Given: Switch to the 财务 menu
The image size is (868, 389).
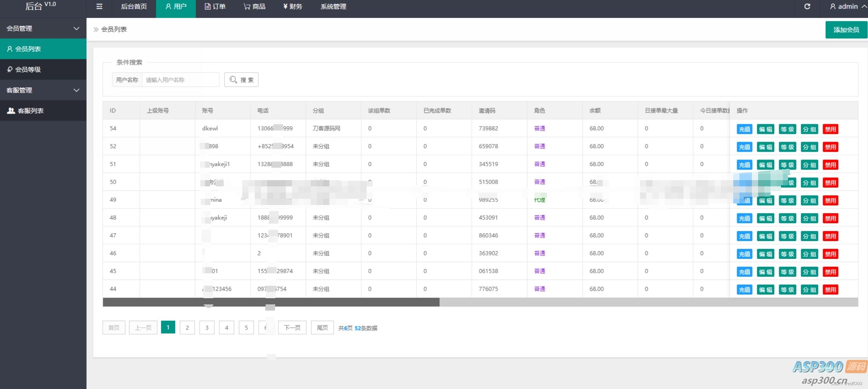Looking at the screenshot, I should [x=292, y=7].
